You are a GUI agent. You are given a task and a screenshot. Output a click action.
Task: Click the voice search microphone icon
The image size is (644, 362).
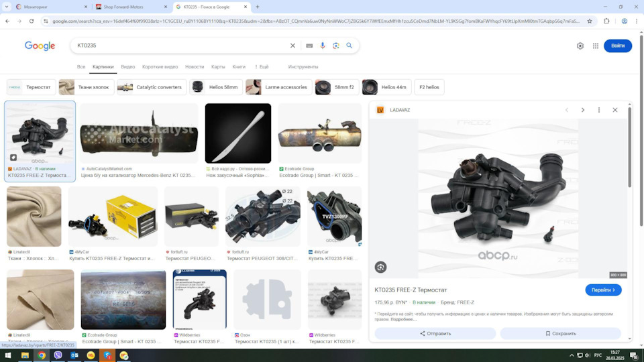point(323,46)
